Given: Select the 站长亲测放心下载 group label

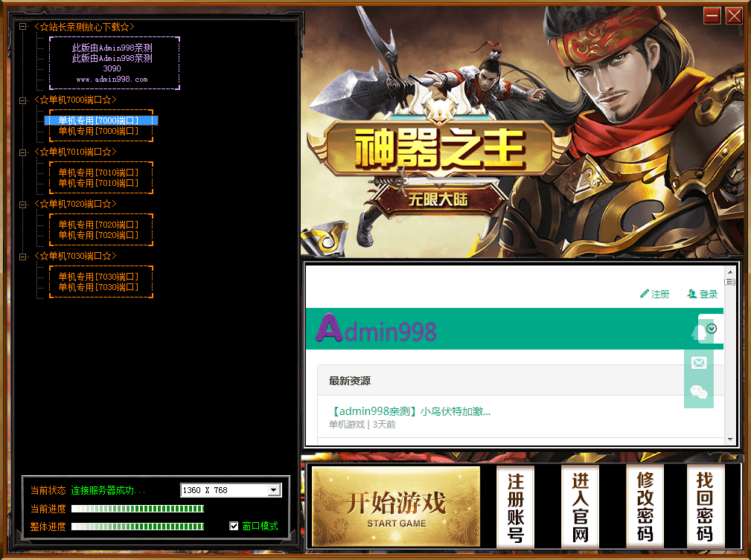Looking at the screenshot, I should click(84, 27).
